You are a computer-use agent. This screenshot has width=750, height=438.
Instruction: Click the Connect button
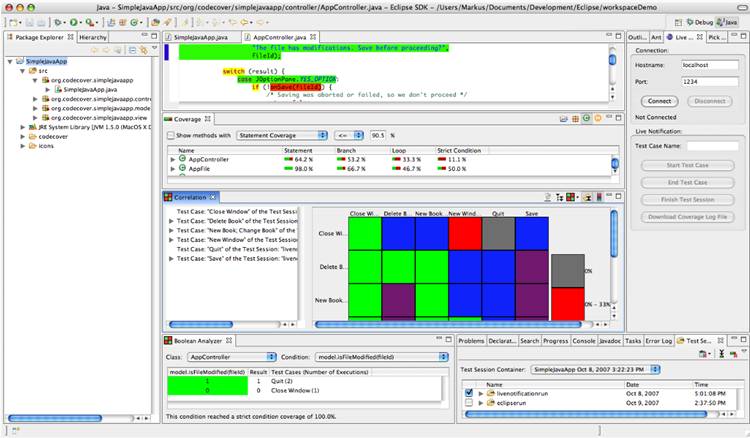[x=659, y=100]
